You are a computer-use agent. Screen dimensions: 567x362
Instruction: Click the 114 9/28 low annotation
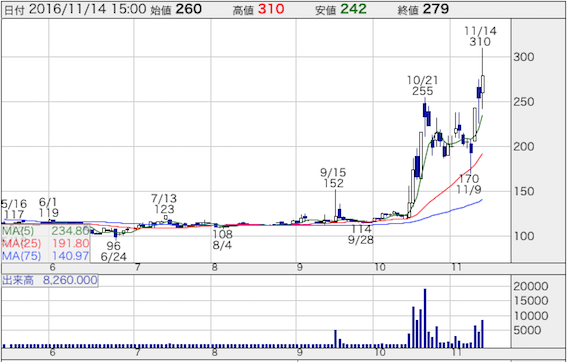click(361, 234)
